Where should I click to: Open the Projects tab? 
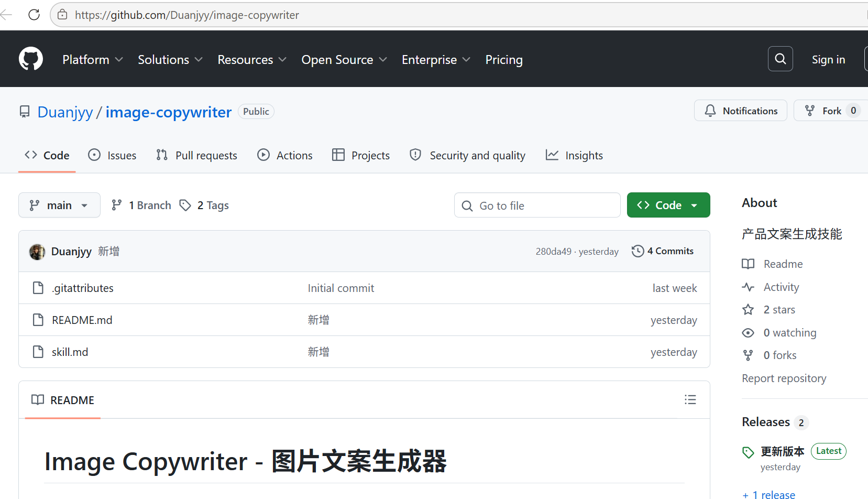tap(361, 155)
